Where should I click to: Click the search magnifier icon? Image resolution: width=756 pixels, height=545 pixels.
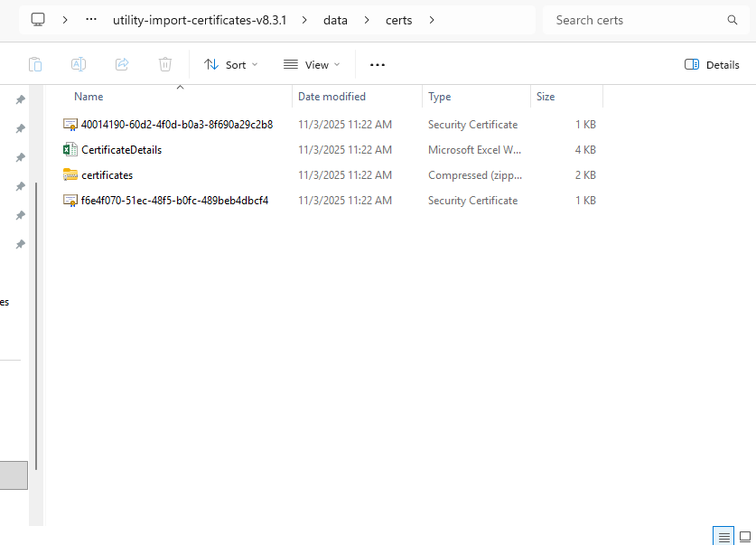732,20
